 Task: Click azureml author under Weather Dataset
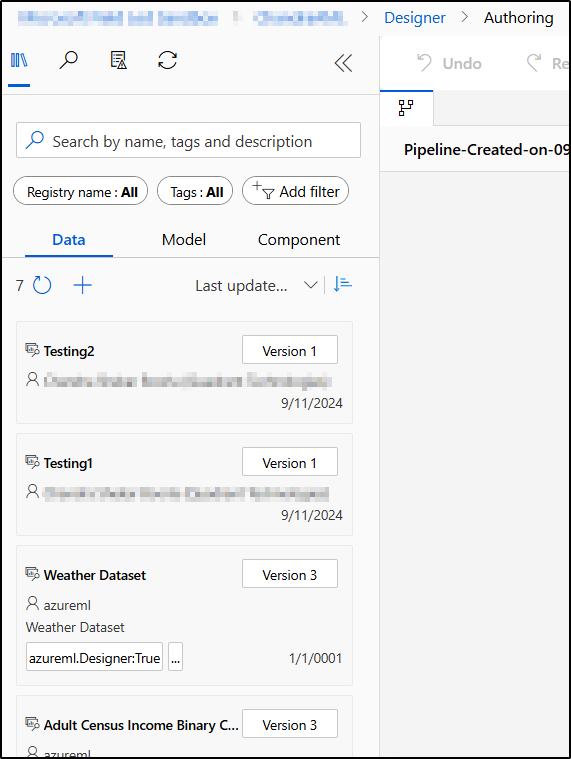[x=67, y=605]
